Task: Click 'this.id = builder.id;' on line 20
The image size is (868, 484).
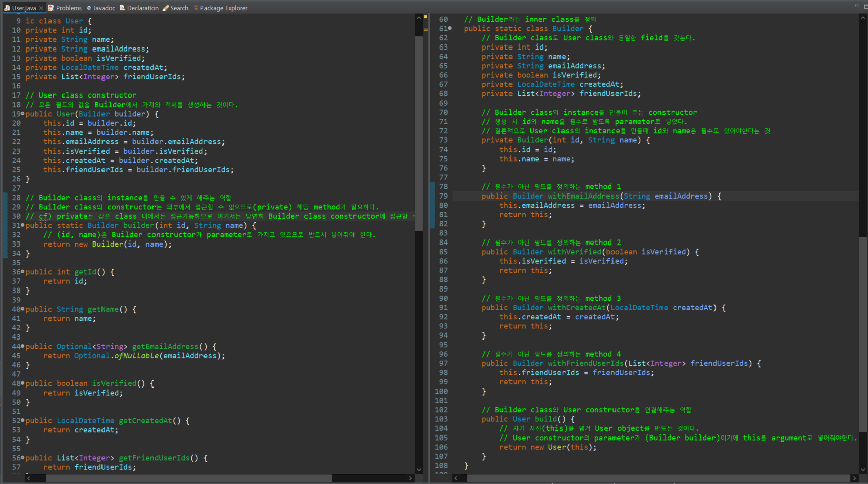Action: pos(89,123)
